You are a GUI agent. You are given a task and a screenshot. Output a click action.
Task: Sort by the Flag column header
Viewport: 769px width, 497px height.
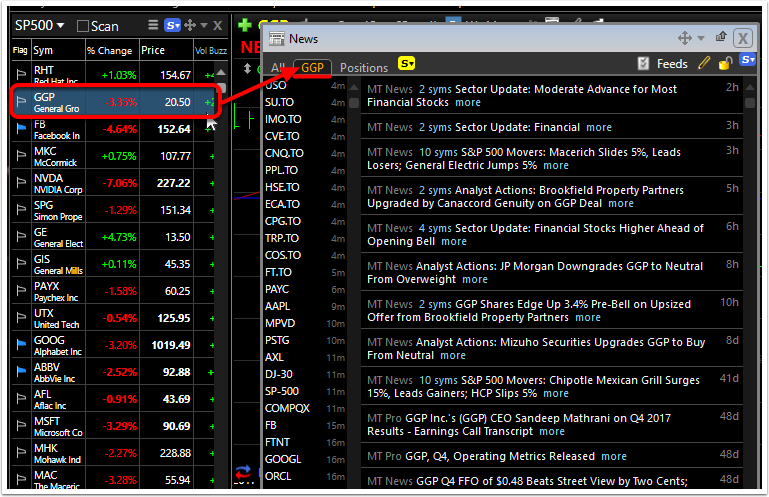coord(20,50)
